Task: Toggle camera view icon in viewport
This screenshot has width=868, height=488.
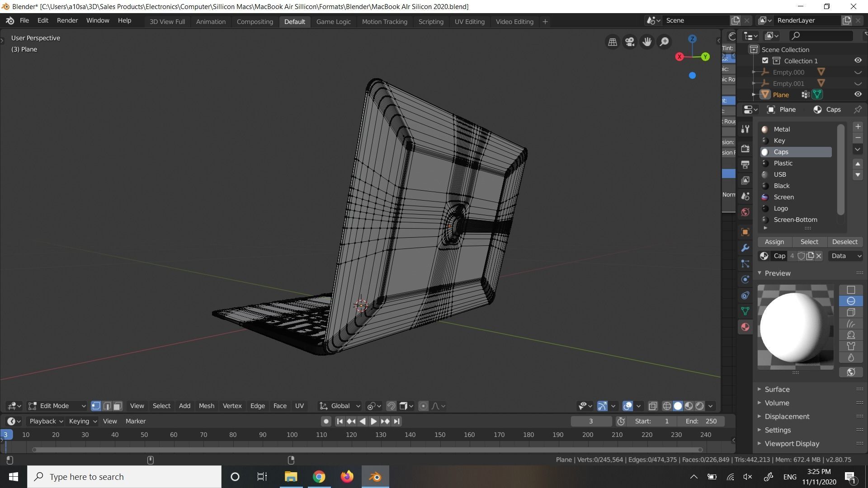Action: click(x=629, y=42)
